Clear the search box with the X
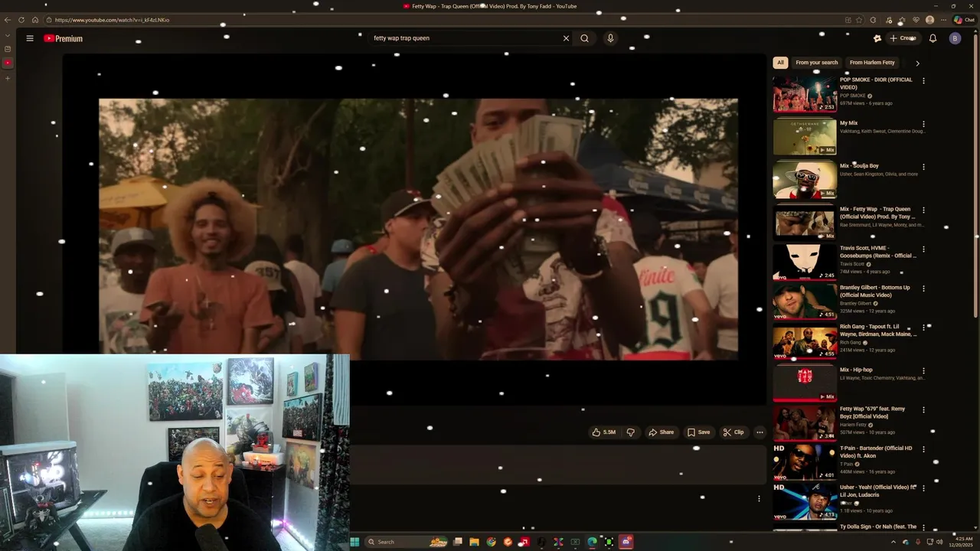The image size is (980, 551). [x=567, y=38]
